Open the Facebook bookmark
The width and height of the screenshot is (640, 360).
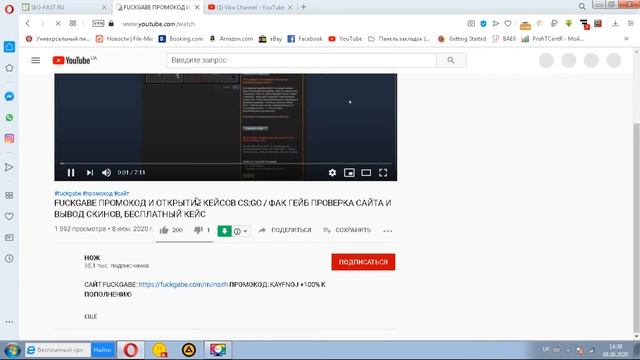click(x=305, y=39)
